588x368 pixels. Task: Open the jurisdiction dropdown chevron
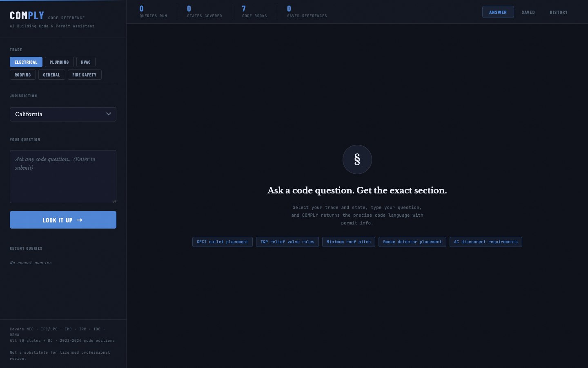(x=109, y=114)
